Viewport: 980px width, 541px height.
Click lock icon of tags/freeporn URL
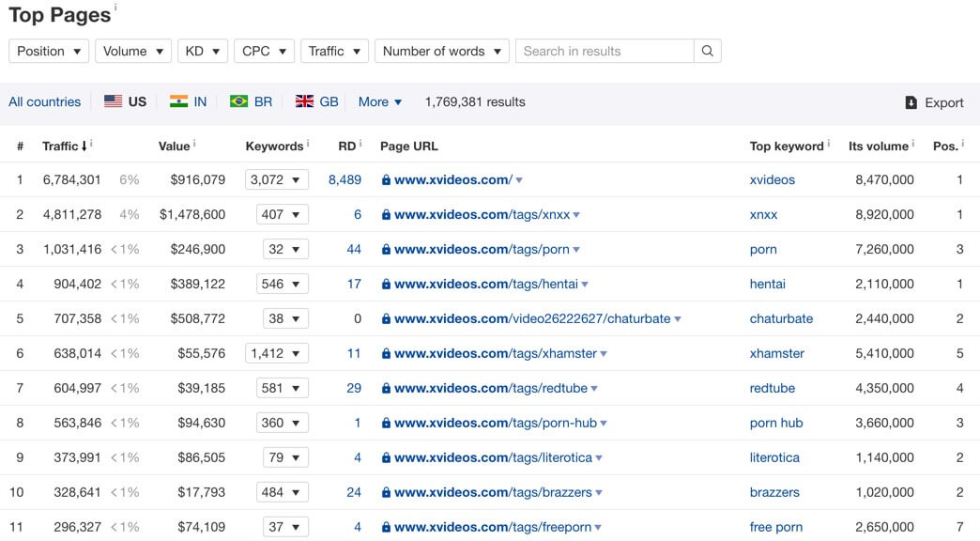(386, 527)
